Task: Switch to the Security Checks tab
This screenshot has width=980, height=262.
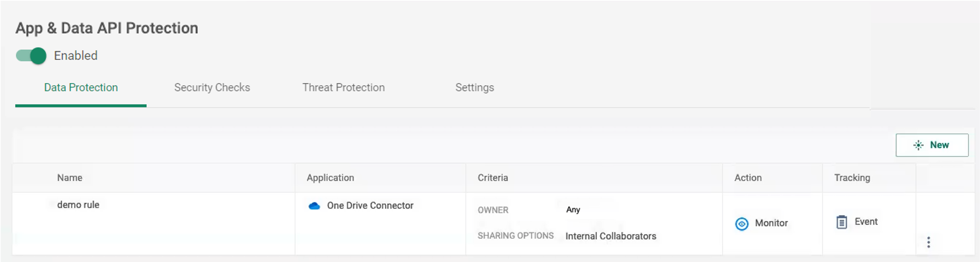Action: tap(212, 87)
